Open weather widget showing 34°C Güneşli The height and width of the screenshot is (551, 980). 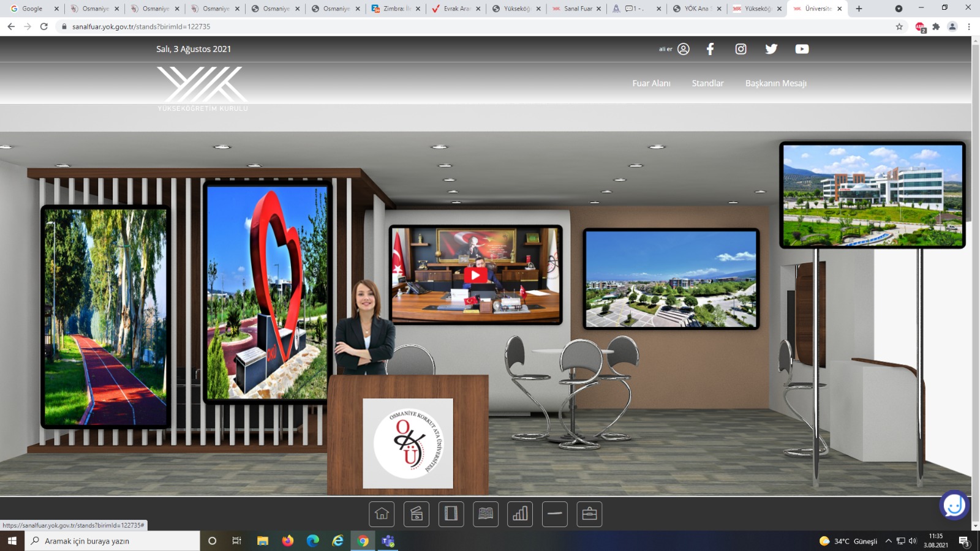click(x=848, y=541)
